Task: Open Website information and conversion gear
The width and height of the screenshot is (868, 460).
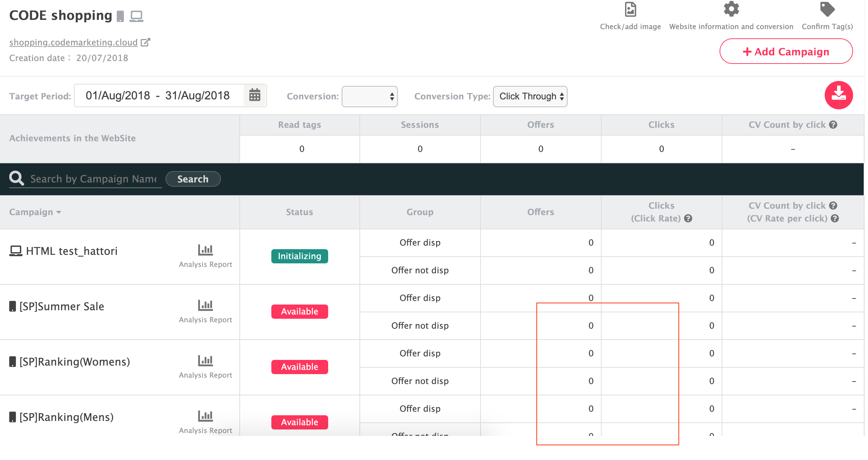Action: (x=731, y=9)
